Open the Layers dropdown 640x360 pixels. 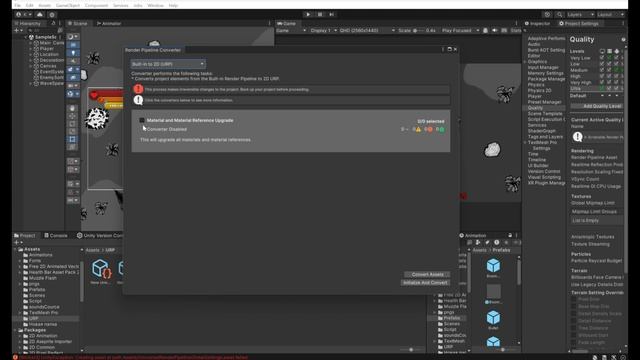(x=580, y=14)
